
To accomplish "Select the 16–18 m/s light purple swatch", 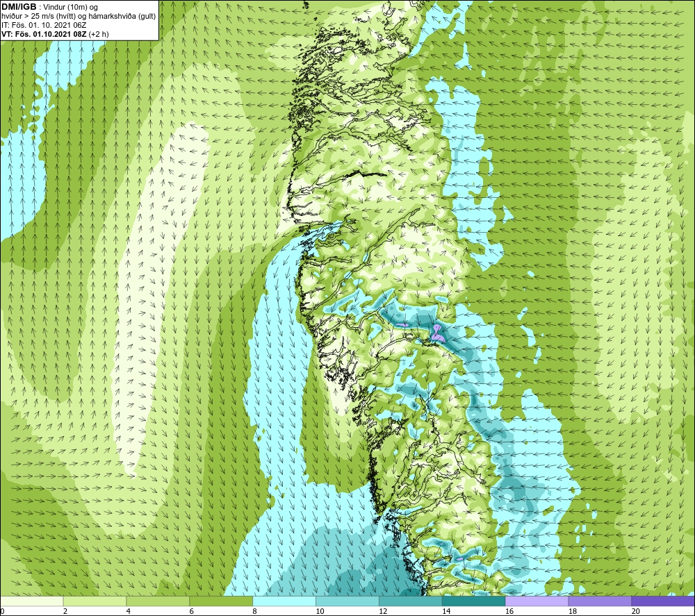I will pyautogui.click(x=537, y=601).
